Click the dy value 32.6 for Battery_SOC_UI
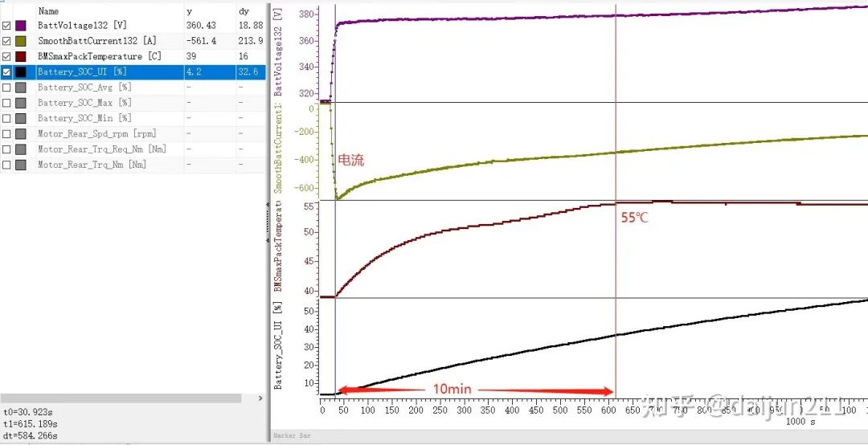 click(248, 72)
